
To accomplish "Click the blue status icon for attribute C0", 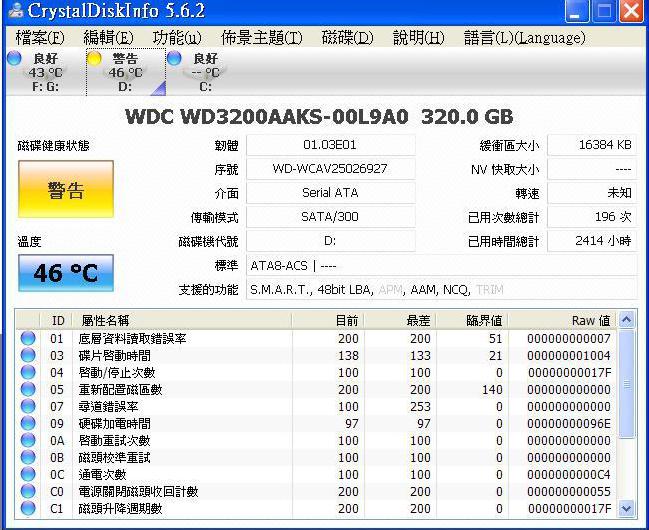I will [x=28, y=491].
